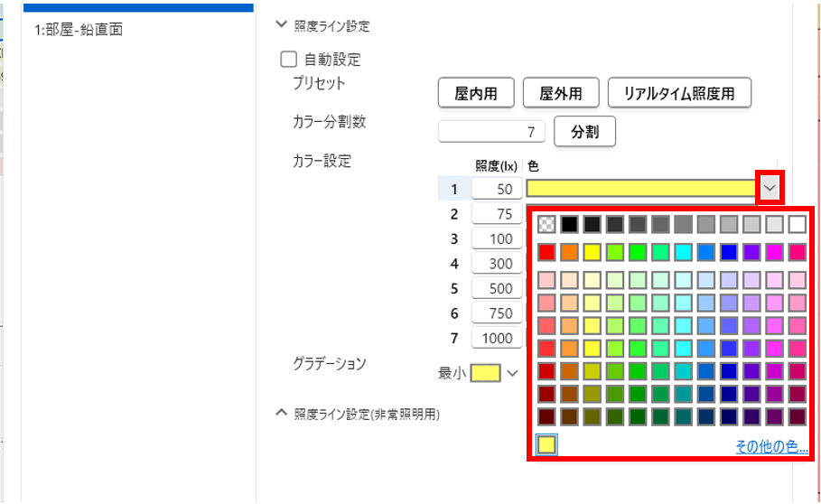
Task: Pick the black color swatch
Action: coord(569,224)
